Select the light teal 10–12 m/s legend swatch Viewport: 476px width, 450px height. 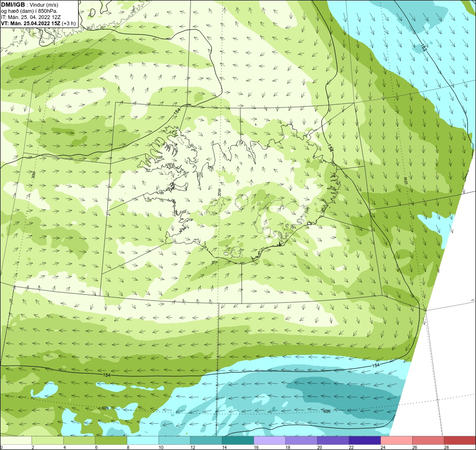tap(174, 440)
